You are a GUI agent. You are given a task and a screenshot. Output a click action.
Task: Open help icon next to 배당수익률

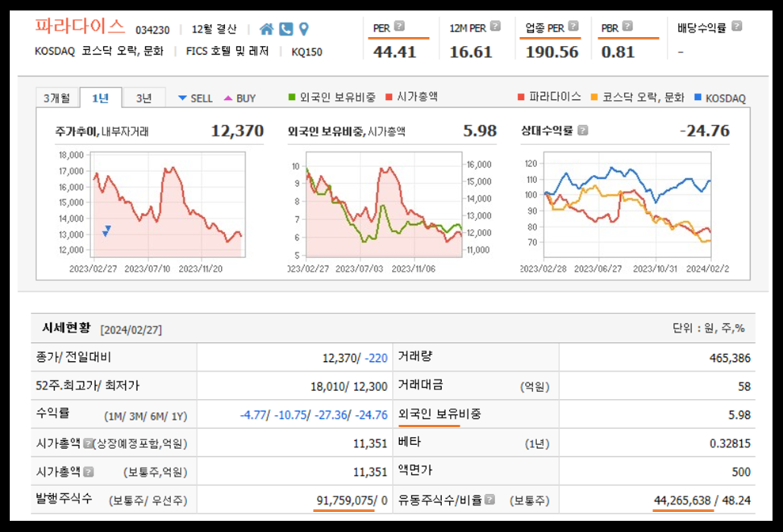pos(736,26)
